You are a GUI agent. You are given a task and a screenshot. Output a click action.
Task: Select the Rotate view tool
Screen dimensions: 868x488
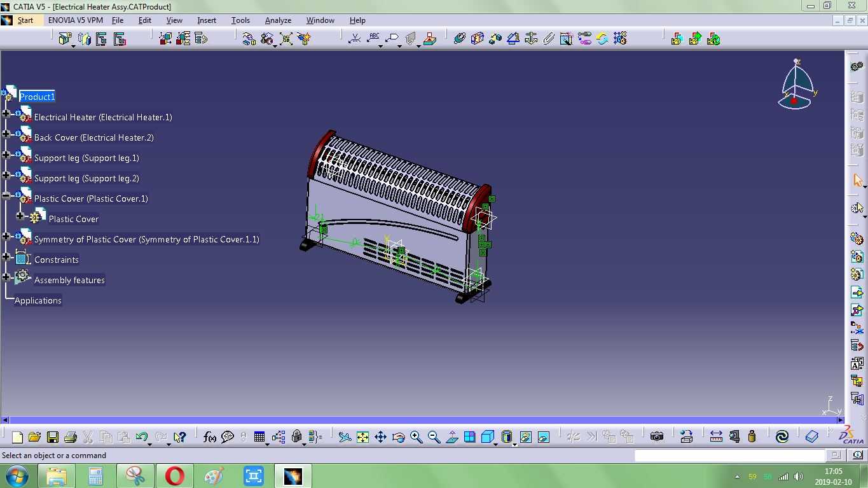[x=399, y=437]
